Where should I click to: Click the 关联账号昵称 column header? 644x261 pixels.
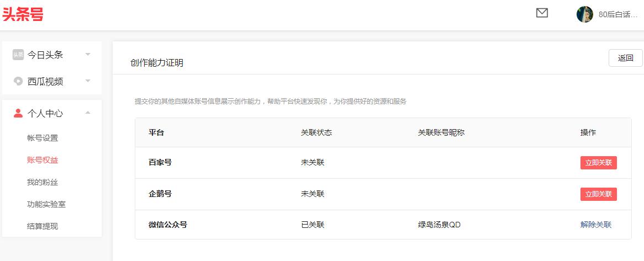coord(441,133)
